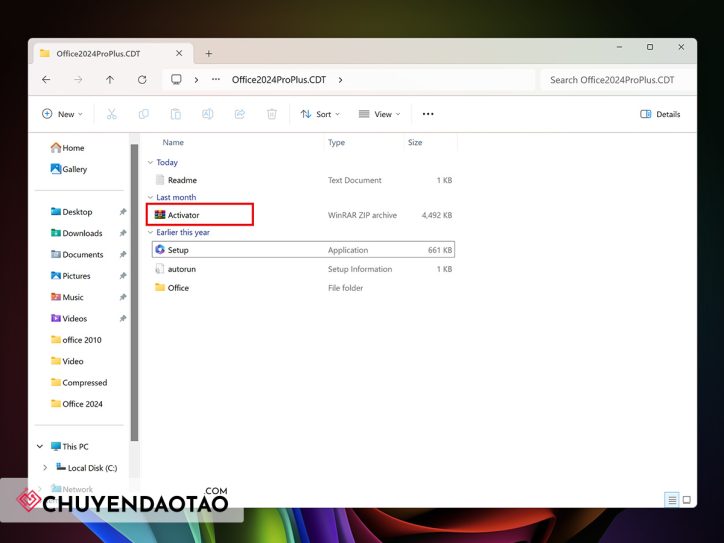Click the yellow Office folder icon
The image size is (724, 543).
160,287
